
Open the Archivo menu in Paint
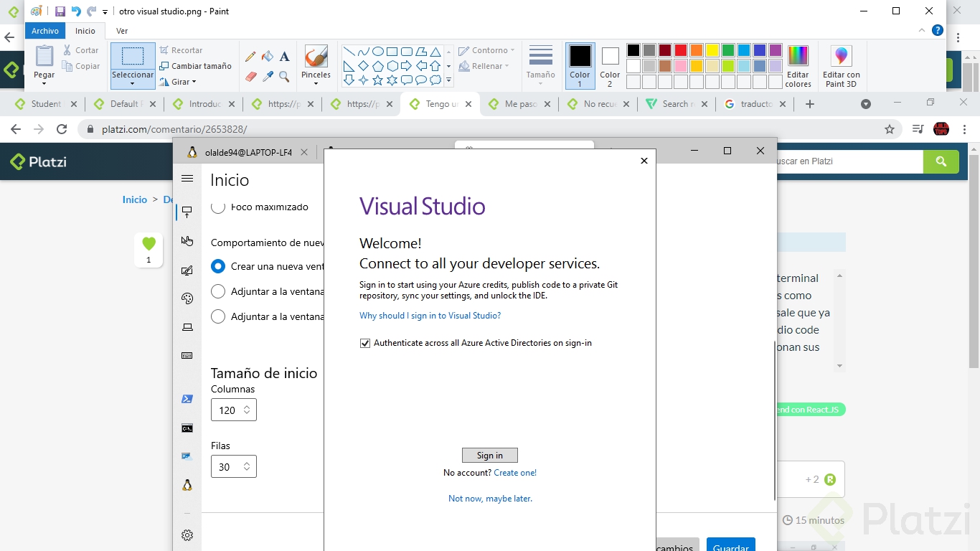pyautogui.click(x=44, y=31)
